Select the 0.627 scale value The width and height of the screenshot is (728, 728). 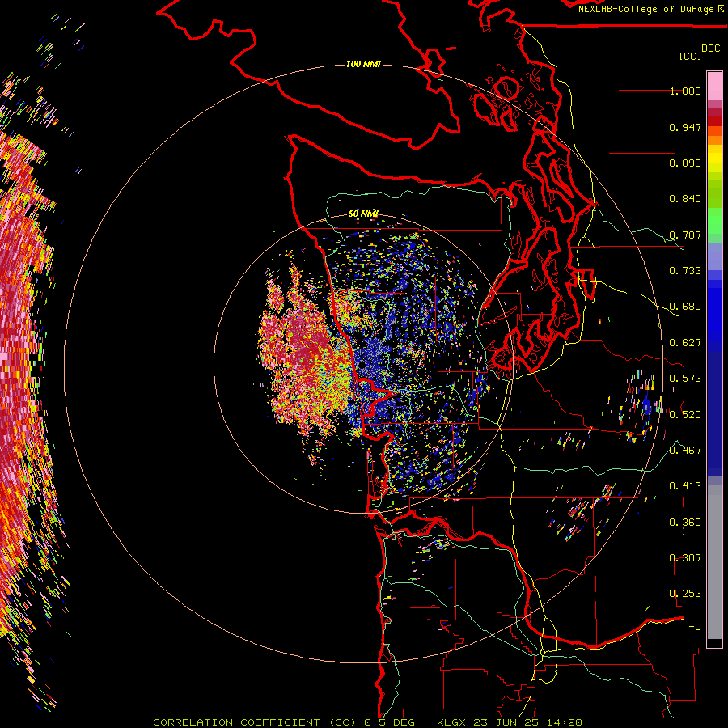[x=685, y=343]
